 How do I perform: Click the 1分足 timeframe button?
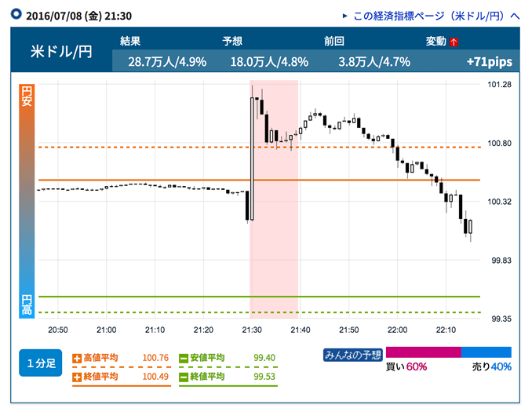pos(41,363)
